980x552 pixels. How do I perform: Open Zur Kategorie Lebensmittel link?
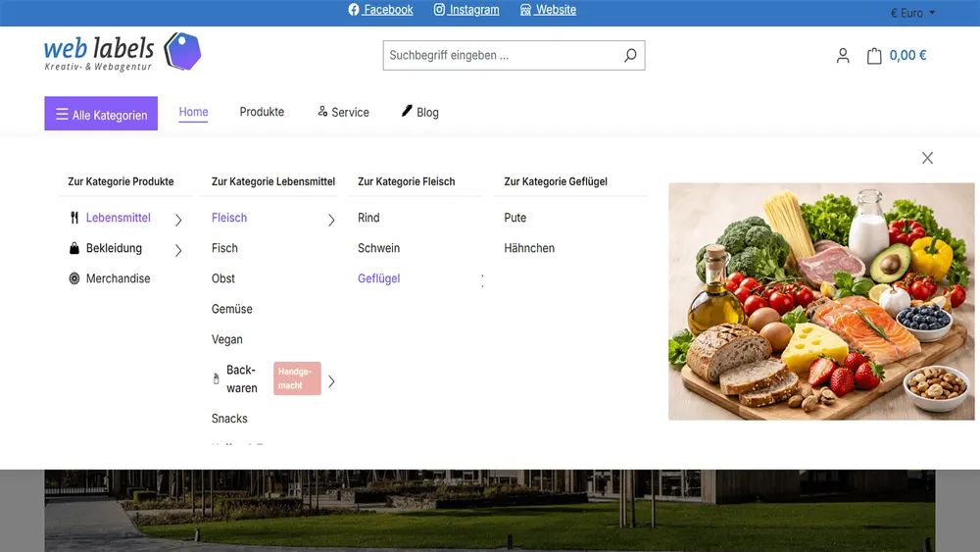273,181
